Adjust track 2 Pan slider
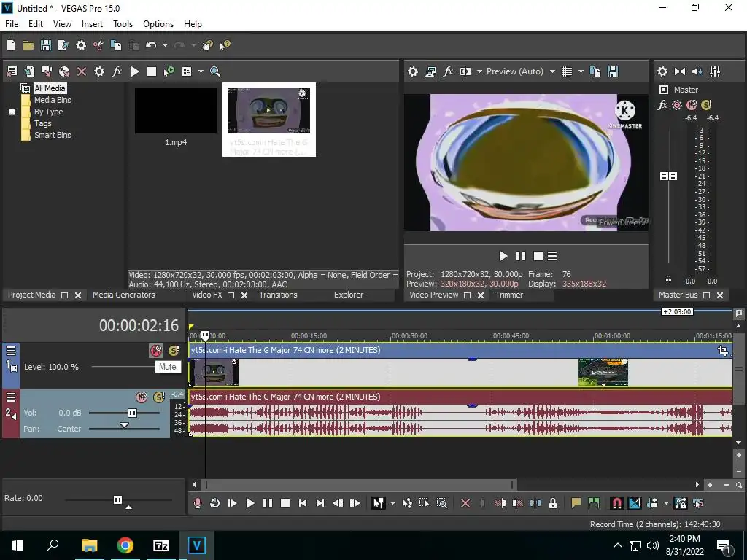 point(124,425)
